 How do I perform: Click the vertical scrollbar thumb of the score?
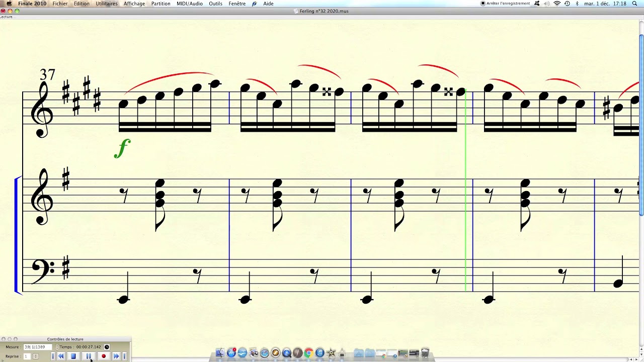click(x=641, y=126)
